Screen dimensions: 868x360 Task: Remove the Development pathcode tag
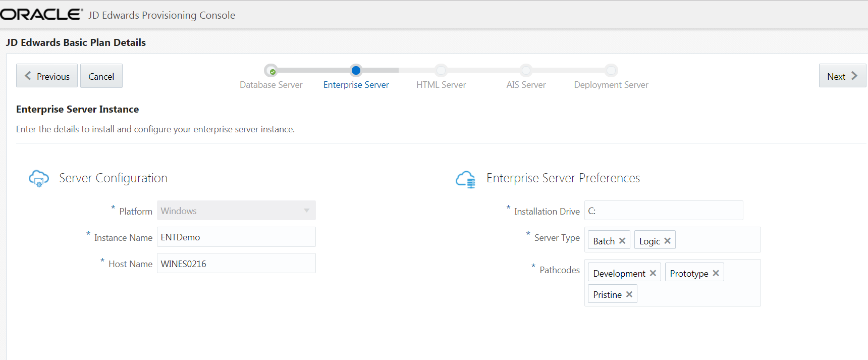pos(653,273)
